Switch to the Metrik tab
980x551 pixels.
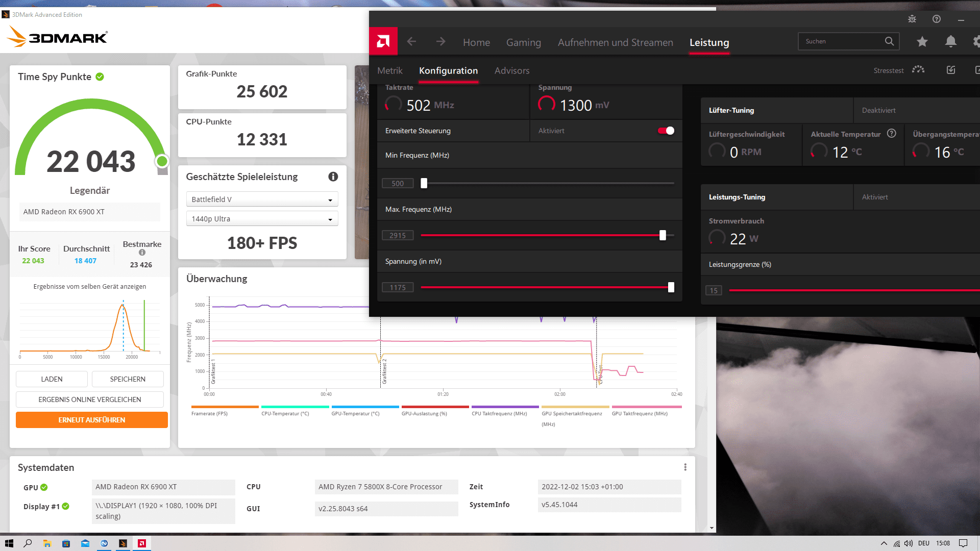point(389,70)
